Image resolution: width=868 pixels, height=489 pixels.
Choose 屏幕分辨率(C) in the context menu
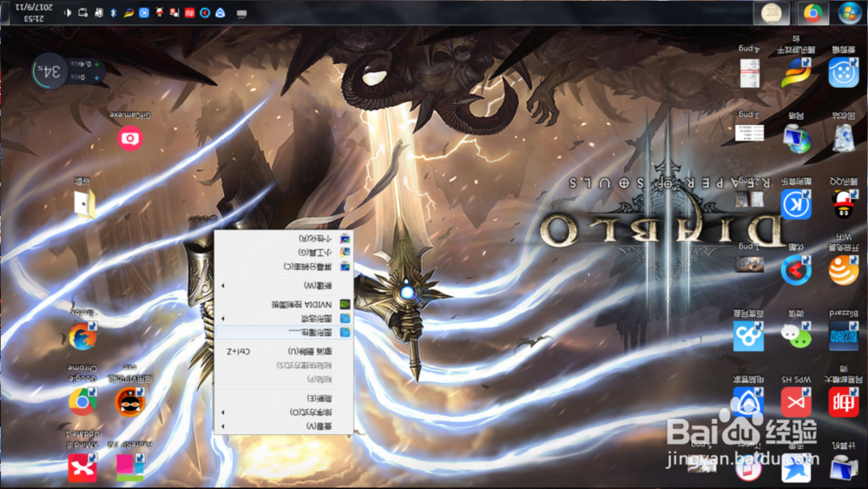tap(284, 267)
